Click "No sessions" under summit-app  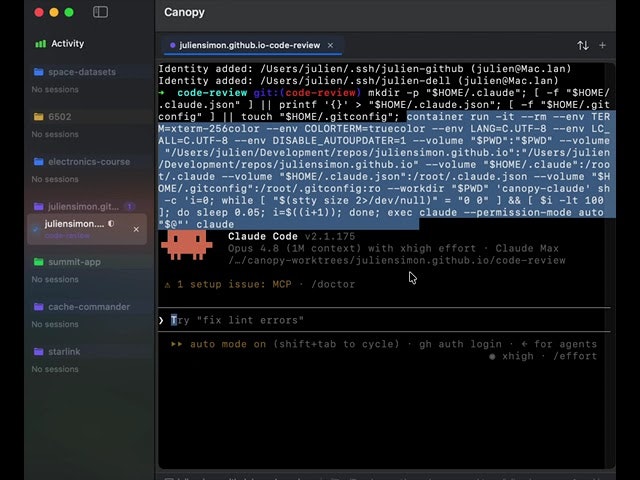pyautogui.click(x=55, y=280)
